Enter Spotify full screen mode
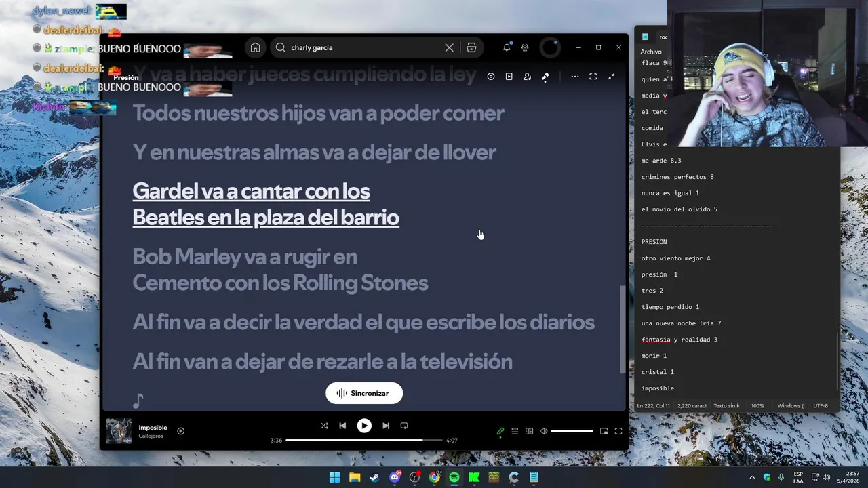This screenshot has height=488, width=868. 618,431
